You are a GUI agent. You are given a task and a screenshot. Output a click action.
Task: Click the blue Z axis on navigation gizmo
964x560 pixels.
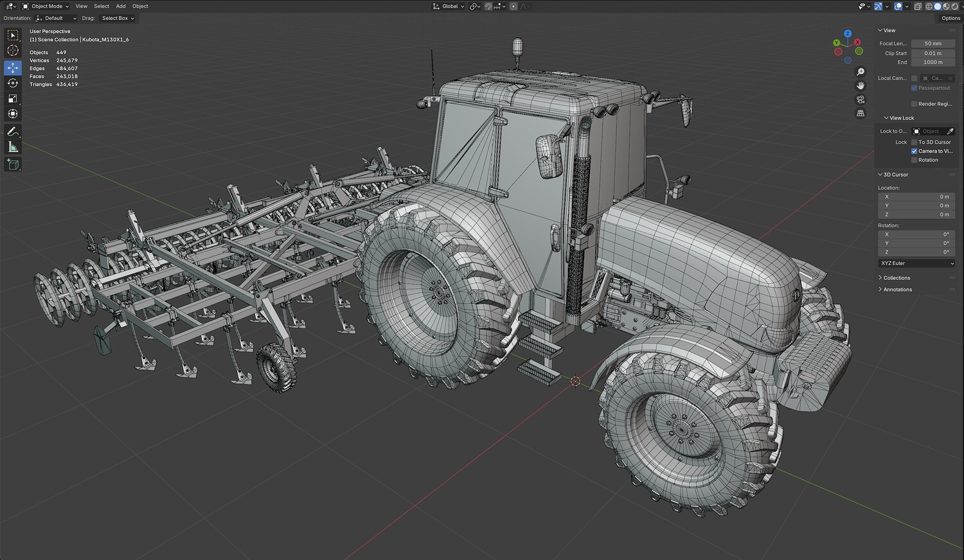848,33
